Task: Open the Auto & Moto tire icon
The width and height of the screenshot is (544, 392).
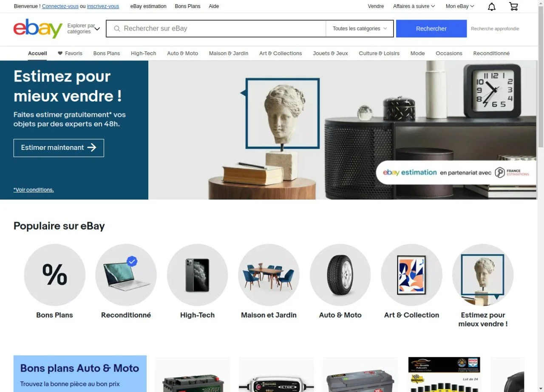Action: click(340, 275)
